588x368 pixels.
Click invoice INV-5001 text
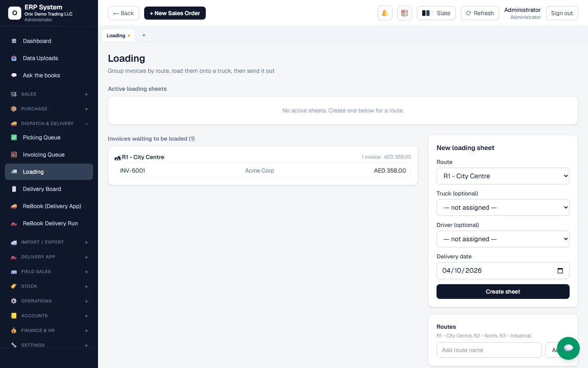pos(133,171)
